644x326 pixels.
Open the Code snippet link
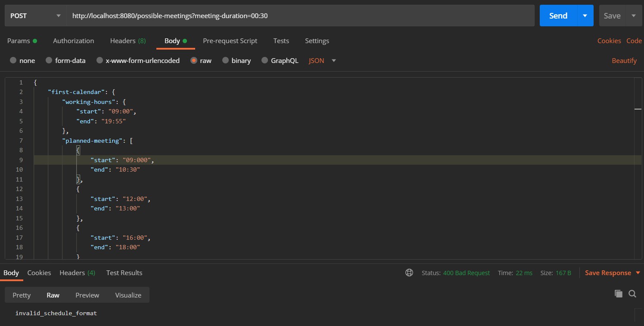[634, 41]
